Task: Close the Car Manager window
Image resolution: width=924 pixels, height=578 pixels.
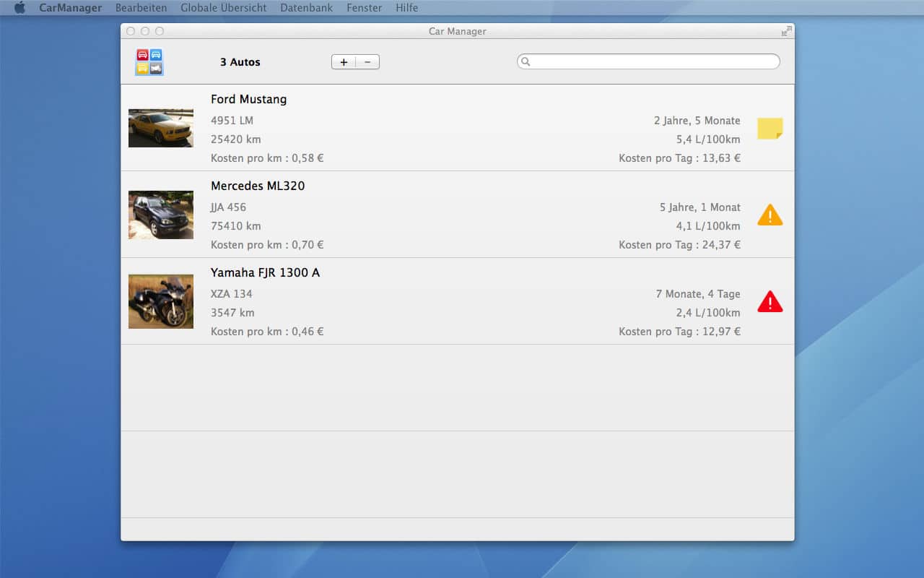Action: tap(131, 31)
